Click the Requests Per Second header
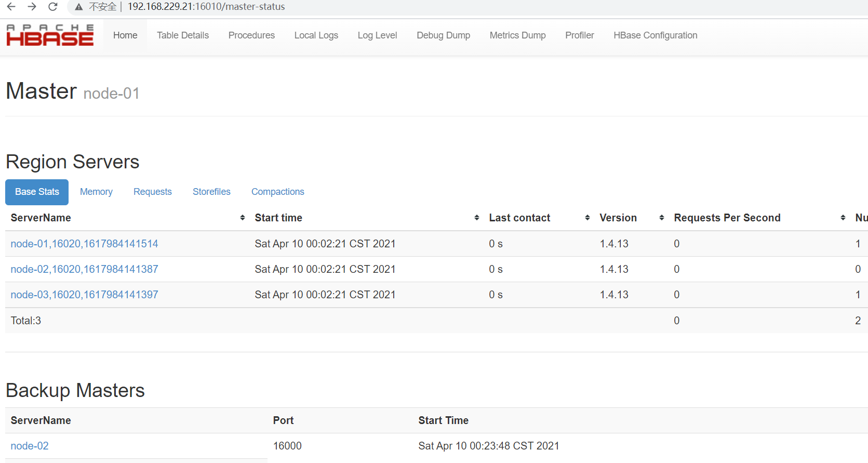Screen dimensions: 868x463 (727, 218)
